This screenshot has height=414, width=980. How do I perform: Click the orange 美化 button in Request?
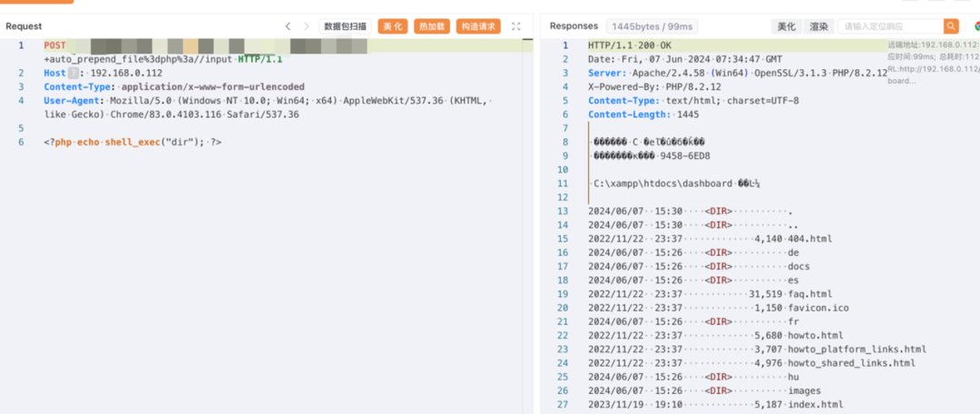pos(393,26)
